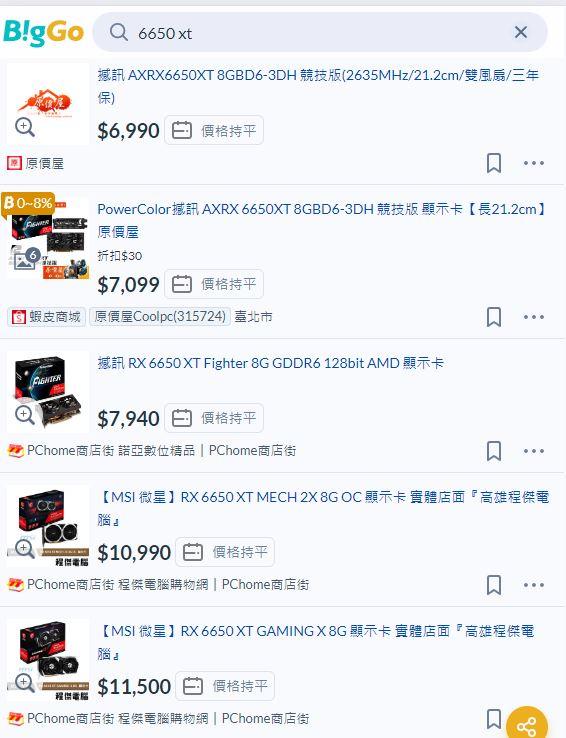This screenshot has width=566, height=738.
Task: Open price history for $6,990 item
Action: (x=214, y=130)
